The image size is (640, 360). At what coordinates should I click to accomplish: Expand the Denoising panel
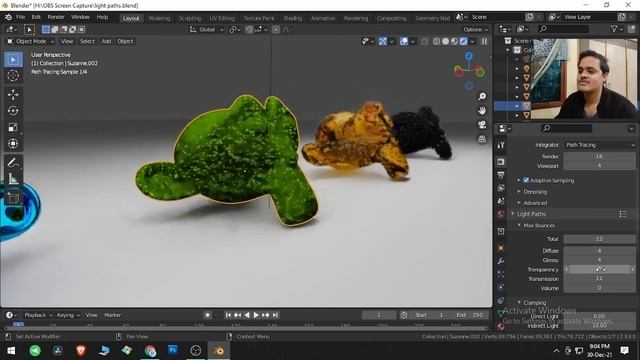click(x=535, y=191)
